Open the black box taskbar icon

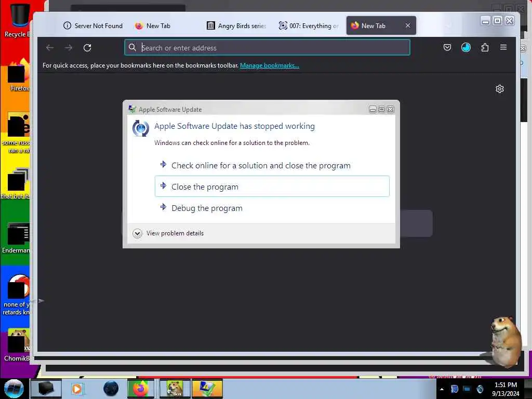pyautogui.click(x=46, y=389)
